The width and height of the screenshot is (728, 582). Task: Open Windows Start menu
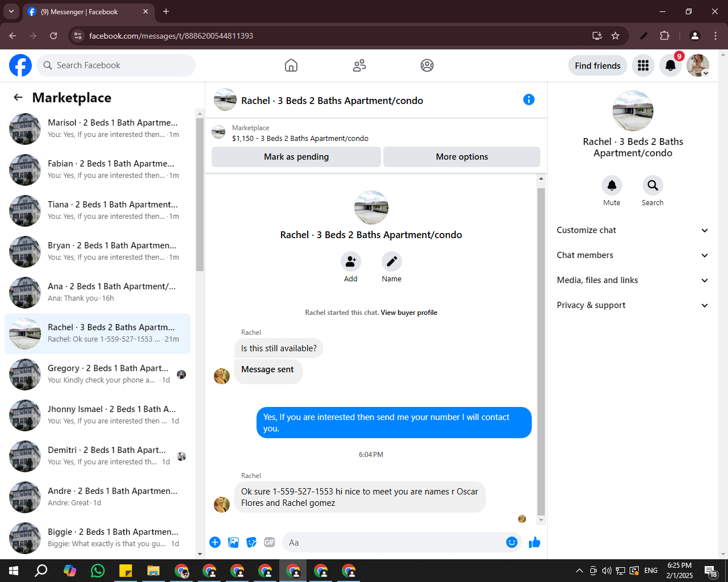14,571
